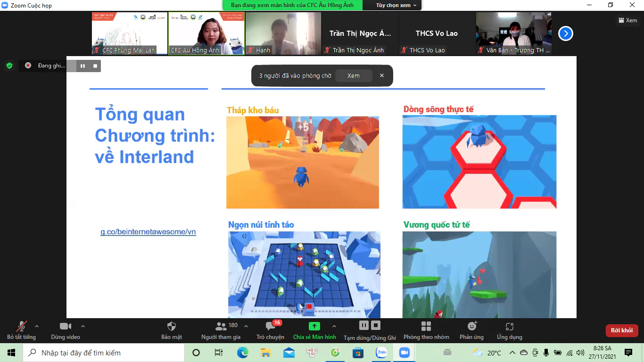Open Mail app from the taskbar

pos(289,353)
